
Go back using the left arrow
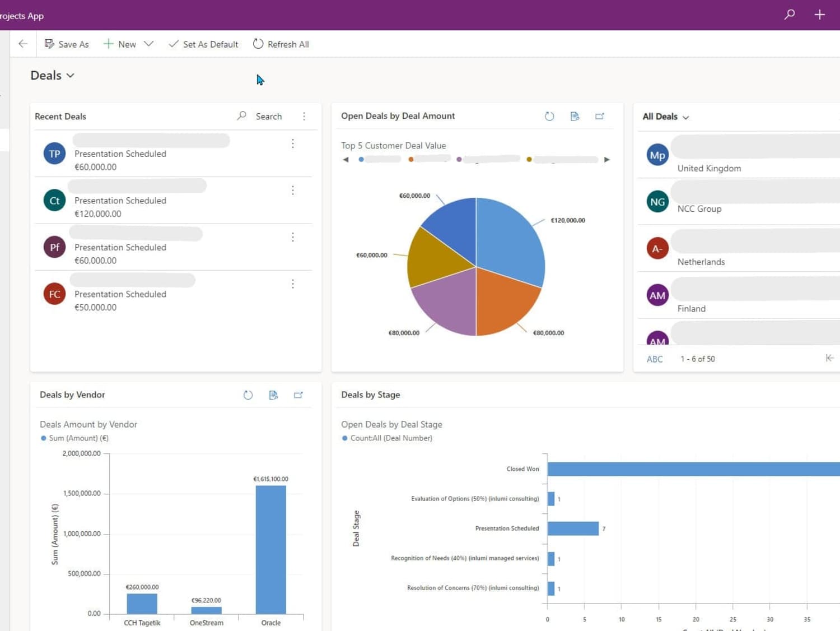[x=23, y=44]
